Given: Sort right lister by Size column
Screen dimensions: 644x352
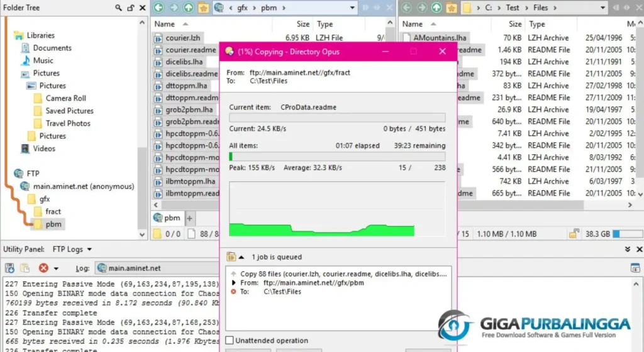Looking at the screenshot, I should 515,24.
